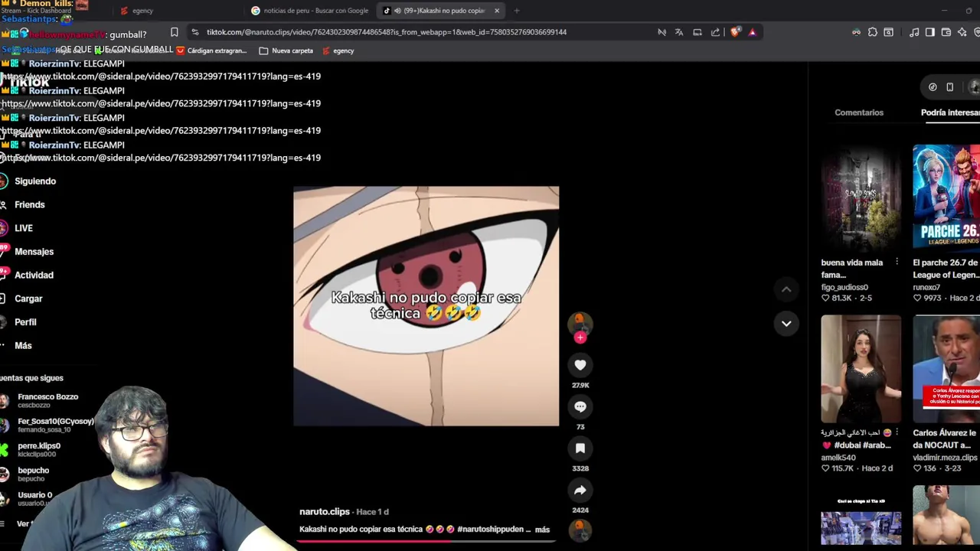Open the three-dot menu on the buena vida mala fama card

click(897, 262)
